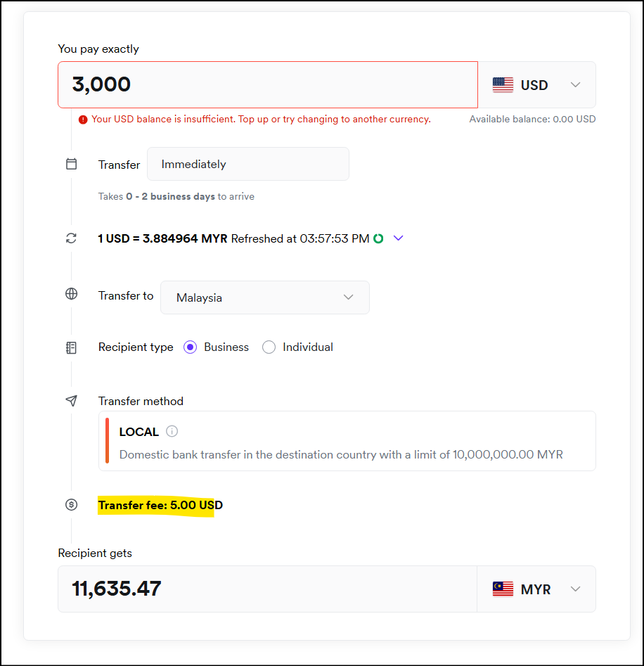Open the MYR recipient currency dropdown
Viewport: 644px width, 666px height.
tap(536, 589)
